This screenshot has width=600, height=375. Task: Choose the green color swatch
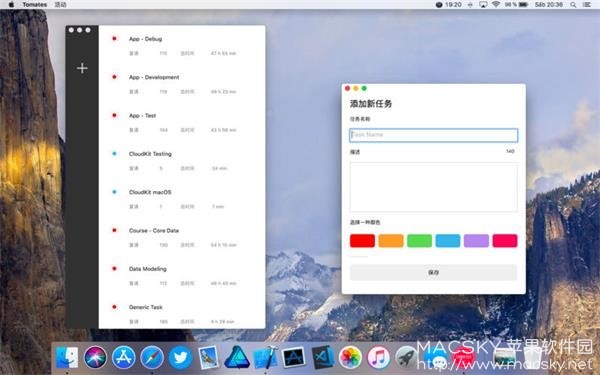[419, 241]
